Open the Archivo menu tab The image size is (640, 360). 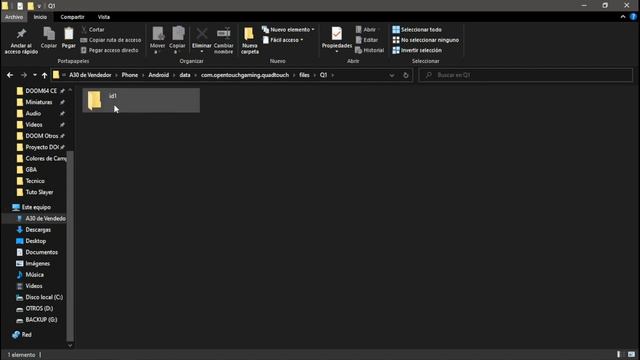pyautogui.click(x=14, y=17)
